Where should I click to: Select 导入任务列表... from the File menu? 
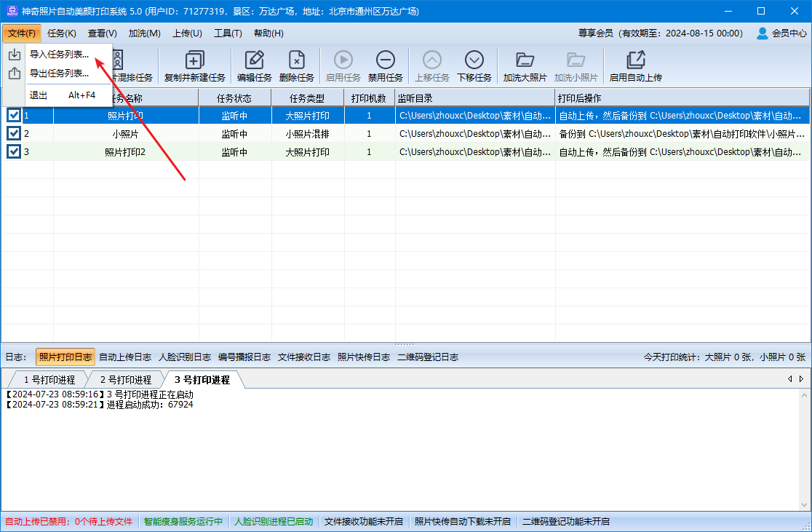(59, 54)
